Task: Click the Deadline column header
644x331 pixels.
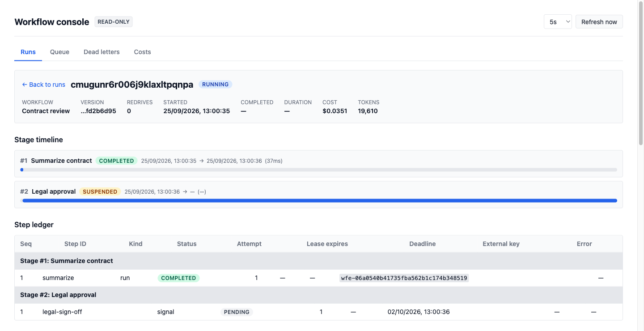Action: (422, 244)
